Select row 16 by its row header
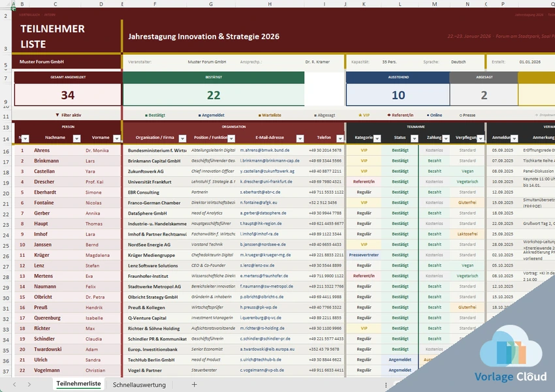Screen dimensions: 555x392 click(x=6, y=151)
